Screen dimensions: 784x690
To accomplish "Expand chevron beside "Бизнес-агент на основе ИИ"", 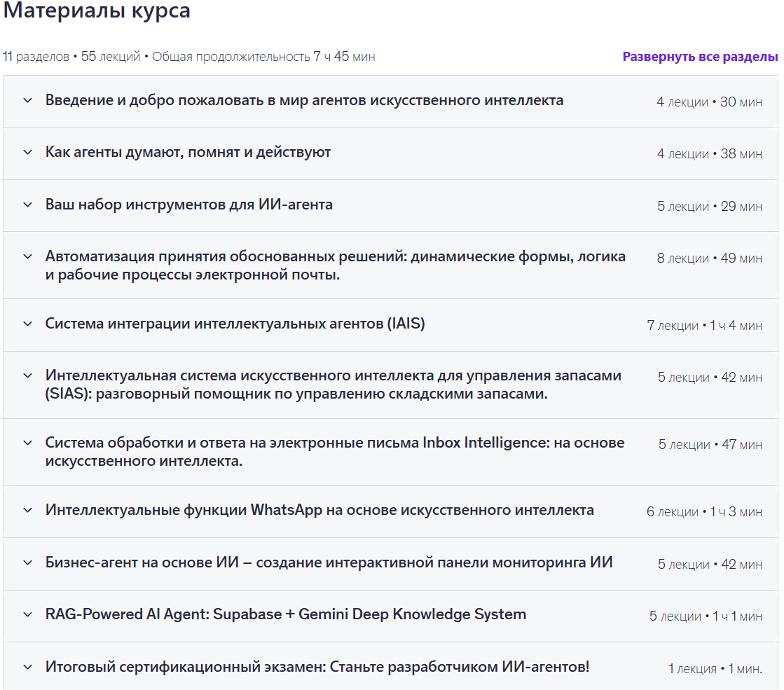I will 28,563.
